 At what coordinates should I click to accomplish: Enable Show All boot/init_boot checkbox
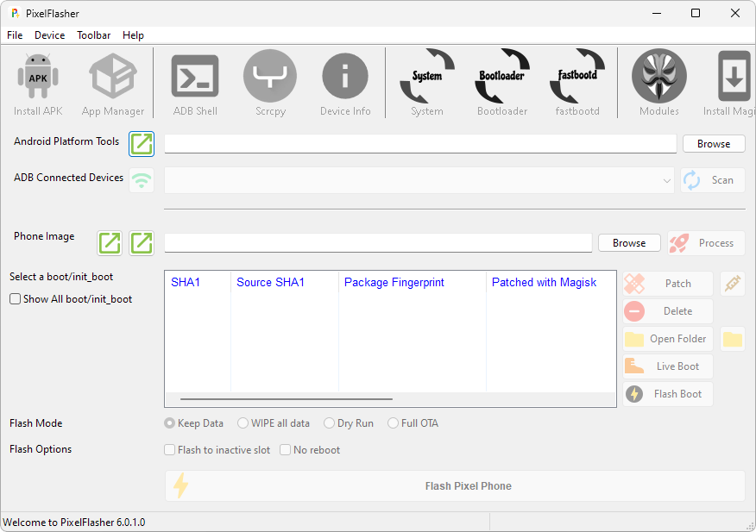click(x=16, y=299)
